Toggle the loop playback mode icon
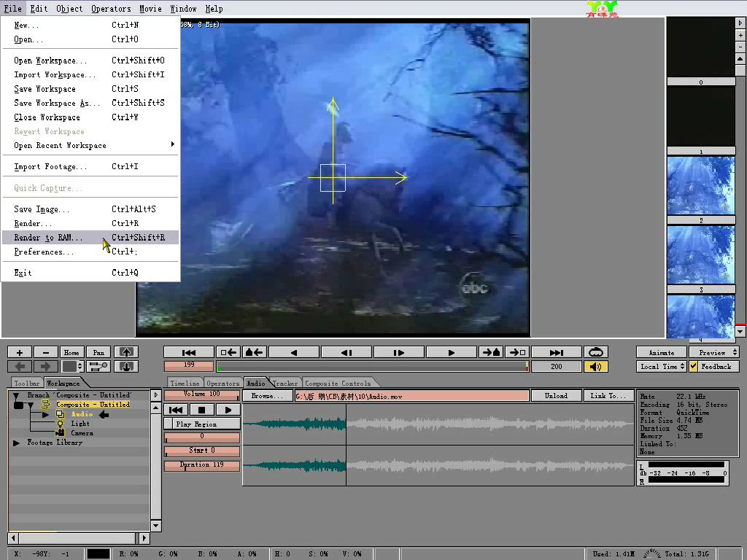This screenshot has width=747, height=560. click(x=596, y=352)
